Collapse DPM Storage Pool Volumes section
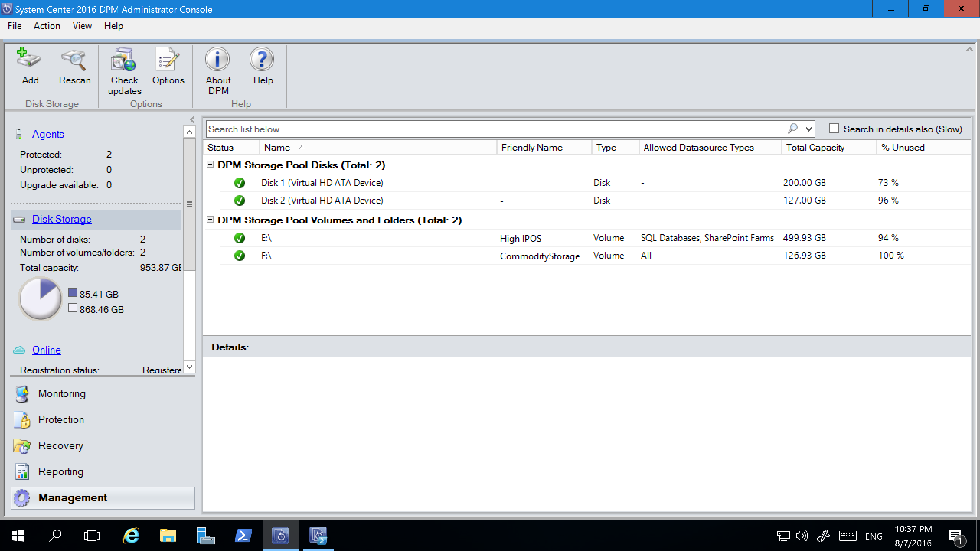This screenshot has width=980, height=551. tap(211, 220)
